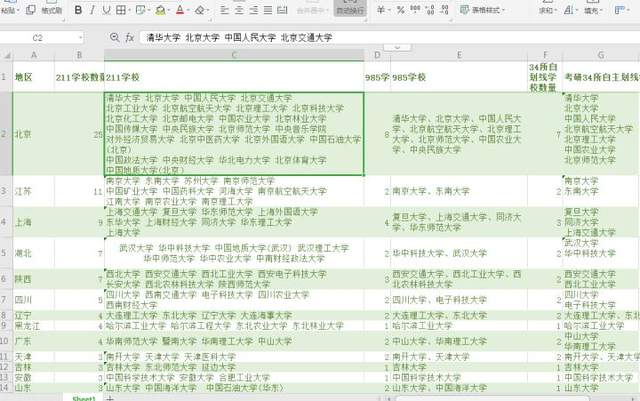Image resolution: width=640 pixels, height=401 pixels.
Task: Select cell 华中科技大学、武汉大学 in column E
Action: coord(459,253)
